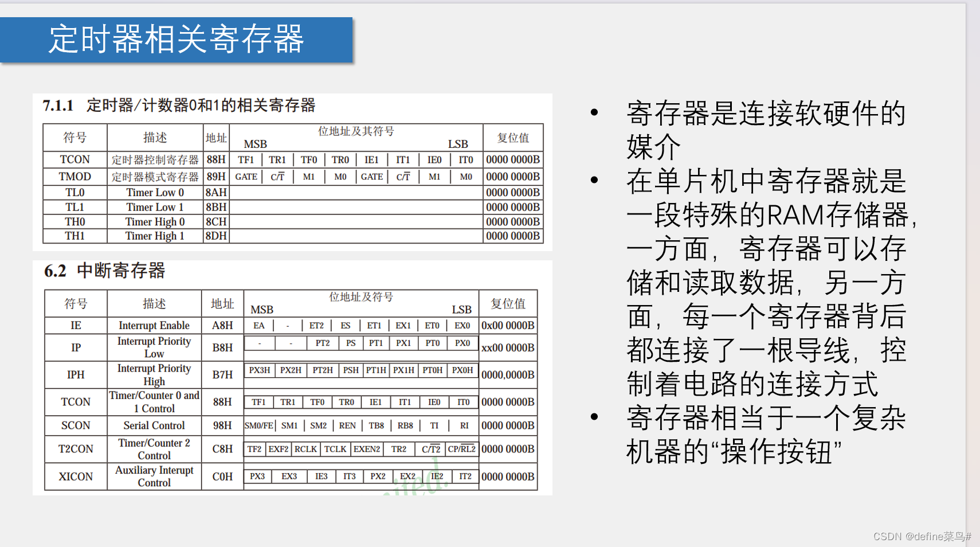Click the T2CON symbol cell
The image size is (980, 547).
(76, 449)
